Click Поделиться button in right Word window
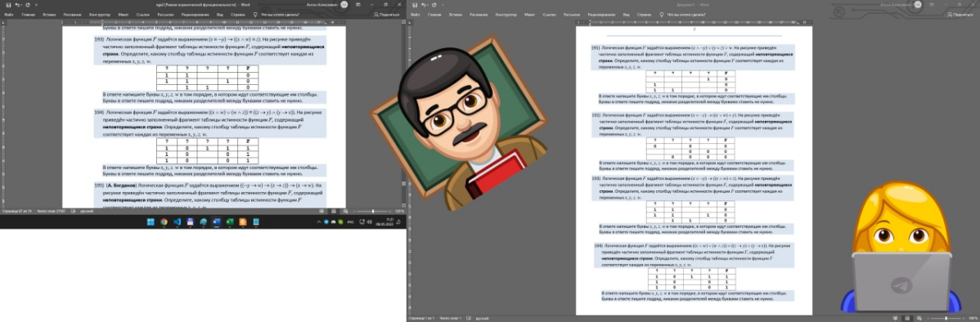980x322 pixels. tap(960, 15)
